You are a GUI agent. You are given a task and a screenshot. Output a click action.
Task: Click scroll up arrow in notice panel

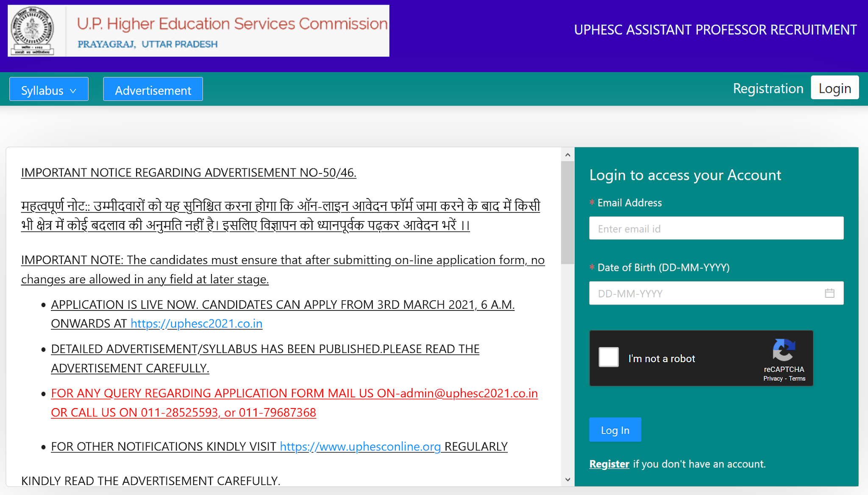click(x=568, y=155)
